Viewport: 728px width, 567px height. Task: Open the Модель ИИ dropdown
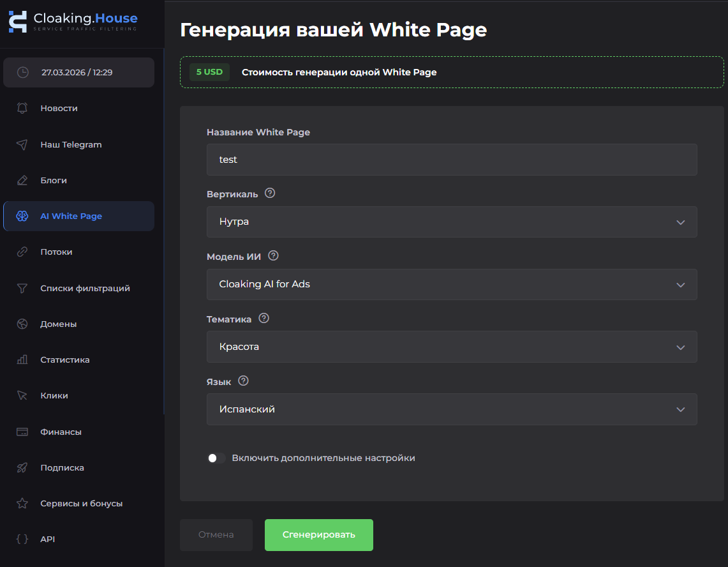[452, 285]
